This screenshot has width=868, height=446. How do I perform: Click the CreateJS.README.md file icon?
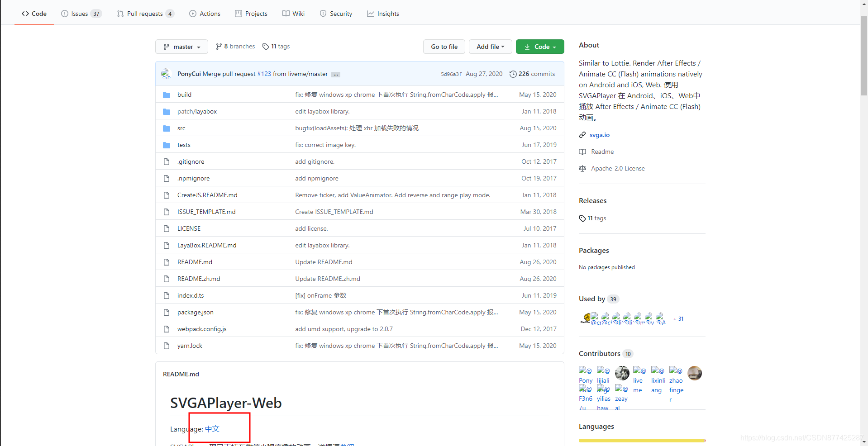click(x=167, y=195)
